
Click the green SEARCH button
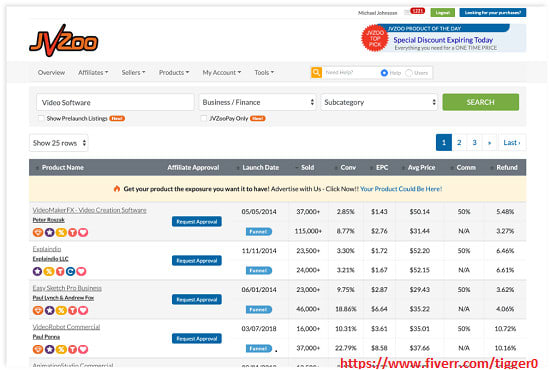(481, 102)
